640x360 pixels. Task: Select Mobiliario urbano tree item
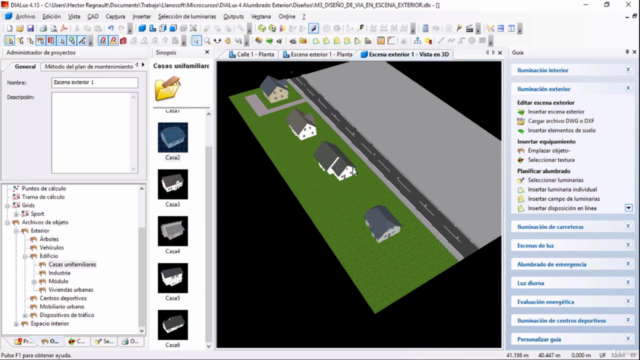click(x=62, y=307)
